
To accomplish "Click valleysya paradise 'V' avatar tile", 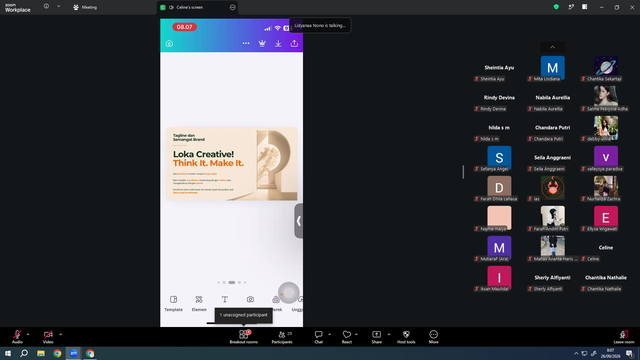I will pyautogui.click(x=606, y=158).
